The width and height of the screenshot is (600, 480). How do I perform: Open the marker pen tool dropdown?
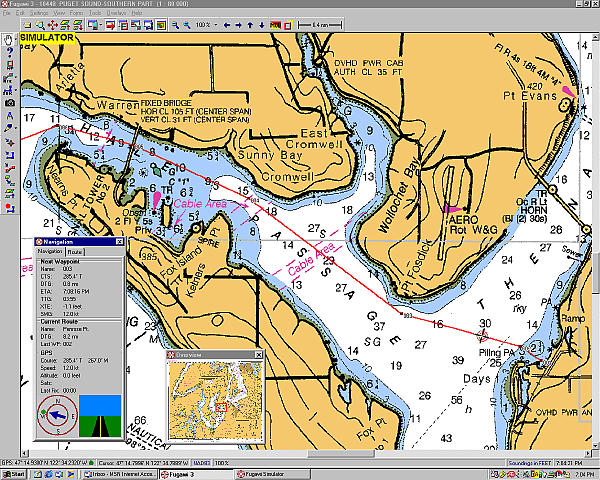[x=16, y=128]
